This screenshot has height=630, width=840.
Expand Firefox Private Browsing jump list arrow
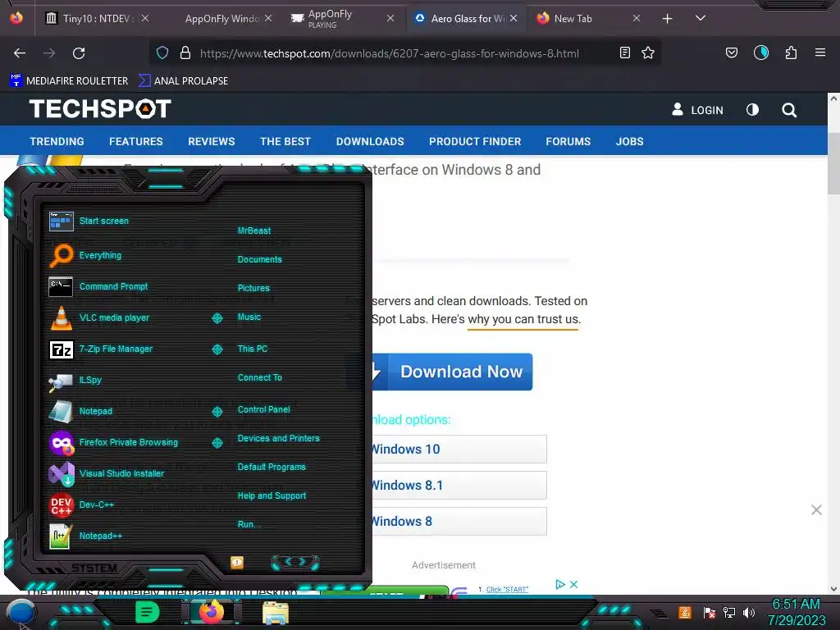coord(217,443)
